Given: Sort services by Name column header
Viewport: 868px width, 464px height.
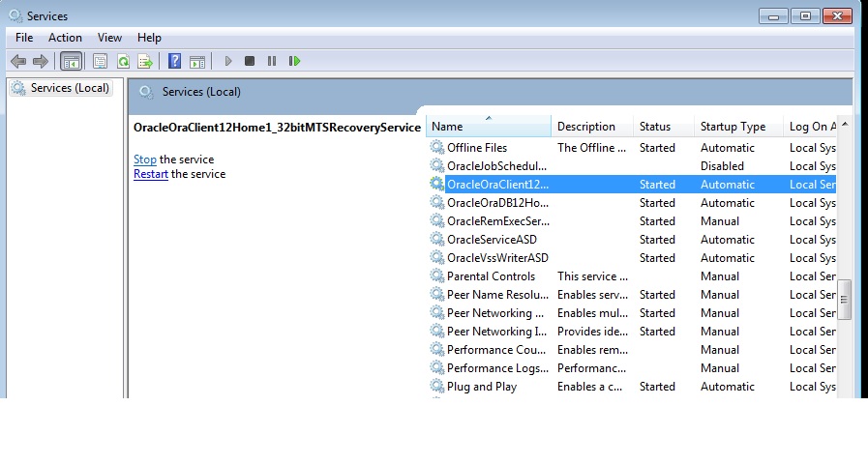Looking at the screenshot, I should tap(489, 127).
